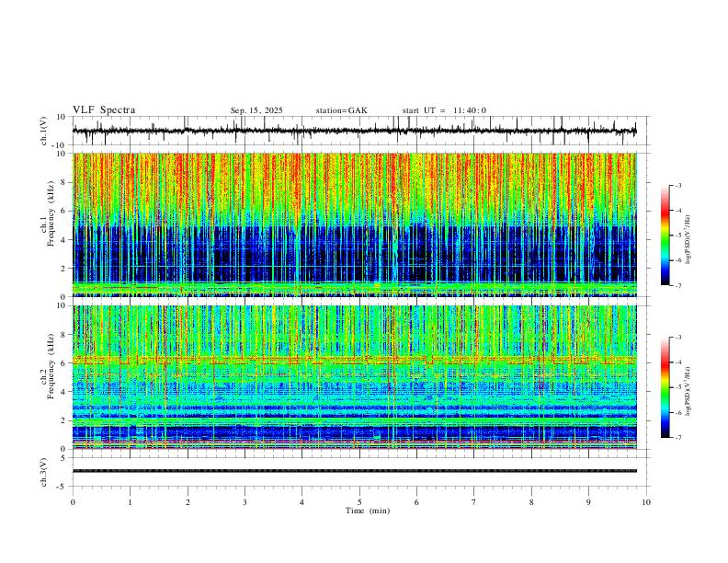Click the "8" kHz tick on ch.2 frequency axis
728x563 pixels.
64,335
